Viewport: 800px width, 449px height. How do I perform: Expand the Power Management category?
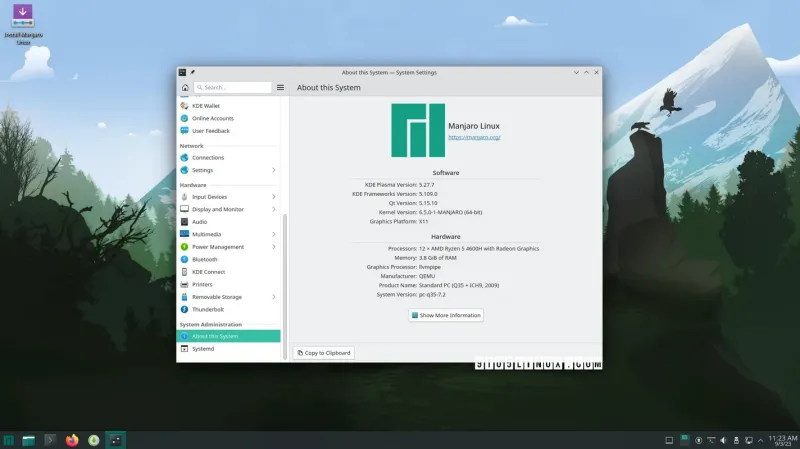[x=273, y=247]
